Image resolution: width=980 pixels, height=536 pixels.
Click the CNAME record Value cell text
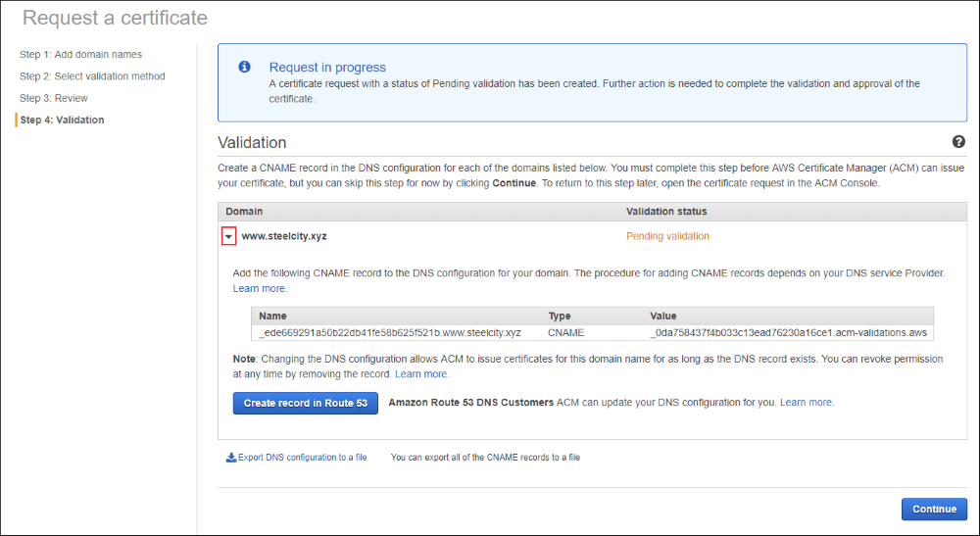788,332
